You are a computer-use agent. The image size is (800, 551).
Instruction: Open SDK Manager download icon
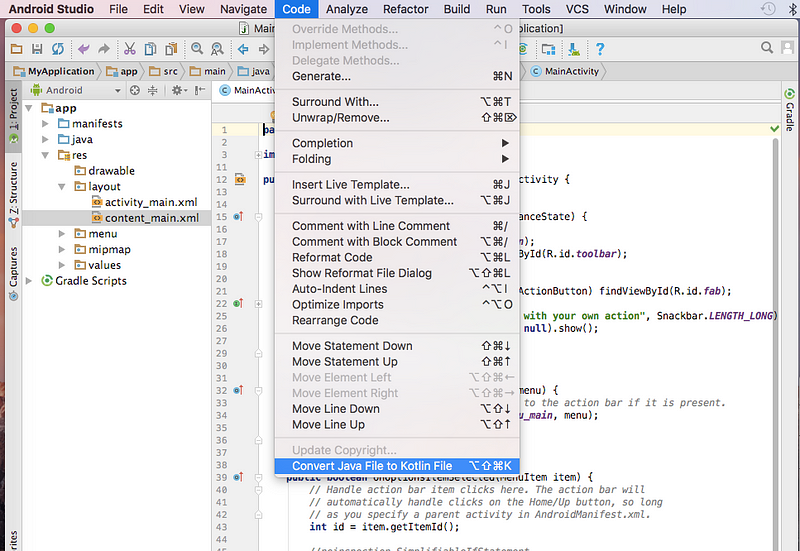(x=574, y=49)
